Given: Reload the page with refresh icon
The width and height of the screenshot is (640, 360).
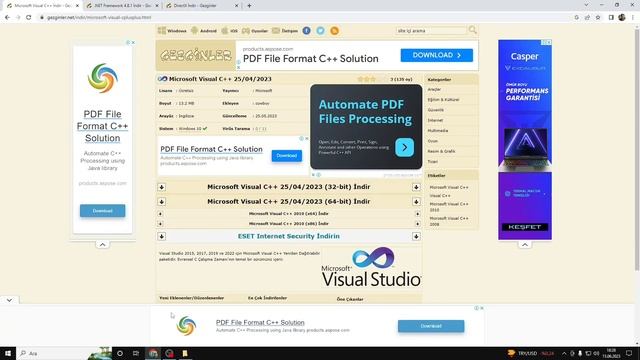Looking at the screenshot, I should (29, 18).
